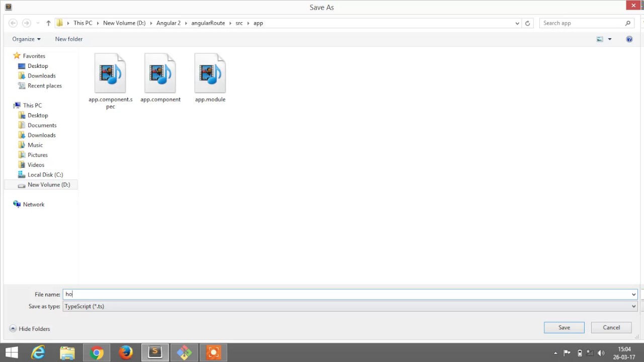The width and height of the screenshot is (644, 362).
Task: Open the app.component.spec file icon
Action: pyautogui.click(x=110, y=73)
